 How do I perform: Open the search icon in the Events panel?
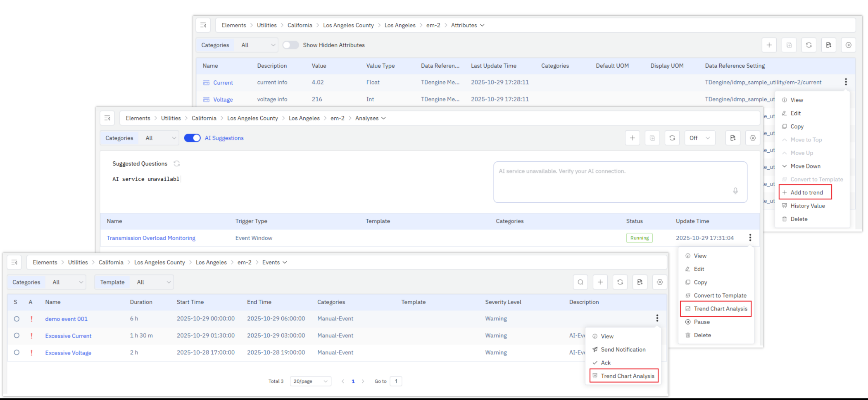580,282
